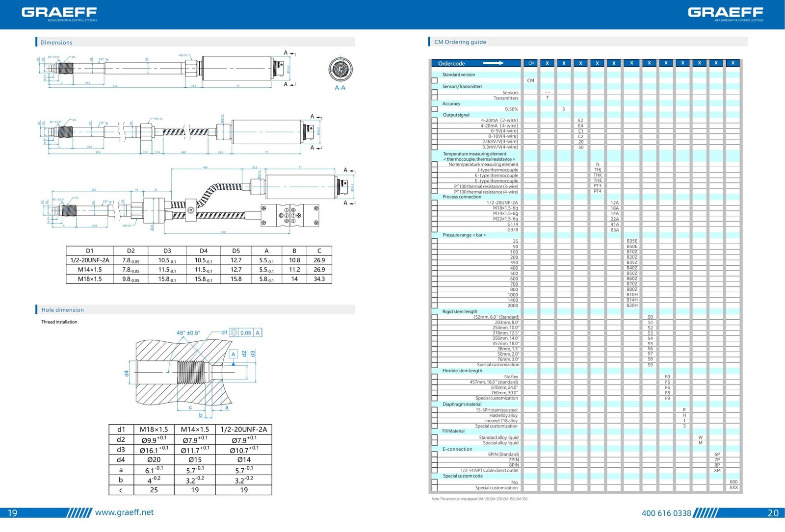Click the M14×1.5 row in dimensions table
This screenshot has height=532, width=785.
pos(199,270)
